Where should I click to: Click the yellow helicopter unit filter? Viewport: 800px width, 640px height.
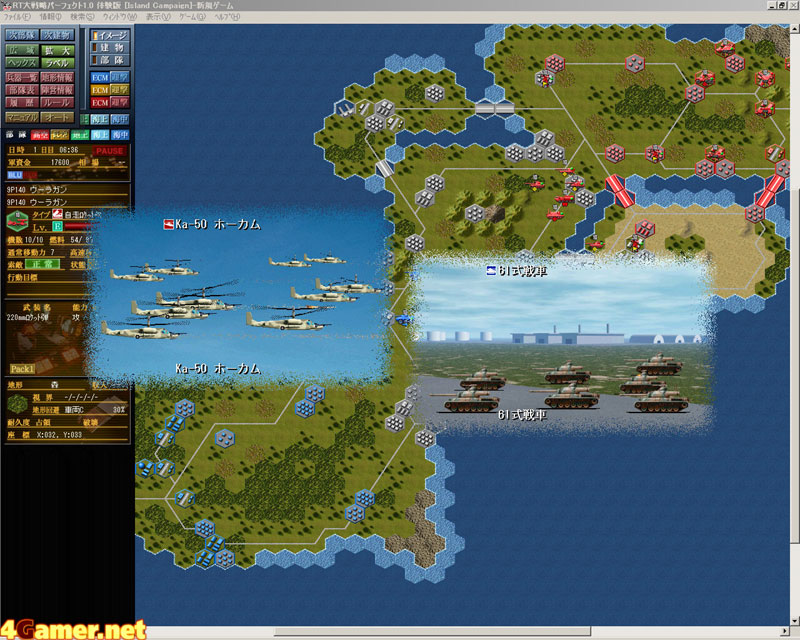(60, 135)
